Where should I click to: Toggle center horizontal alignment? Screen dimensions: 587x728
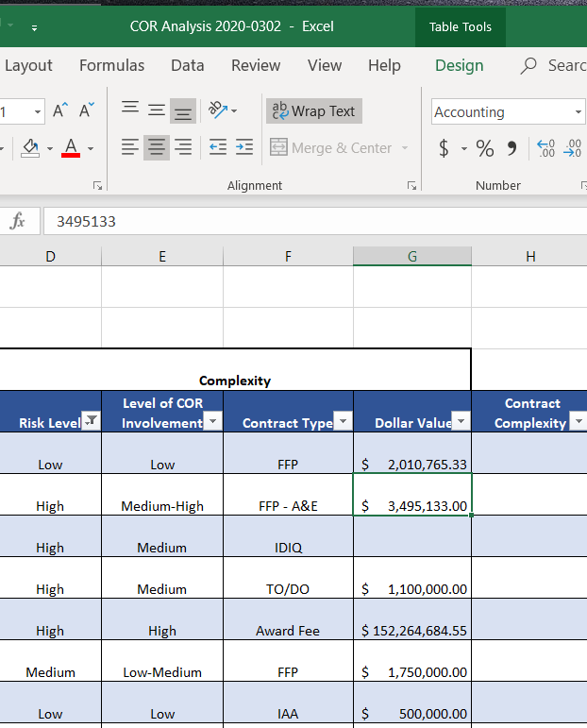157,147
